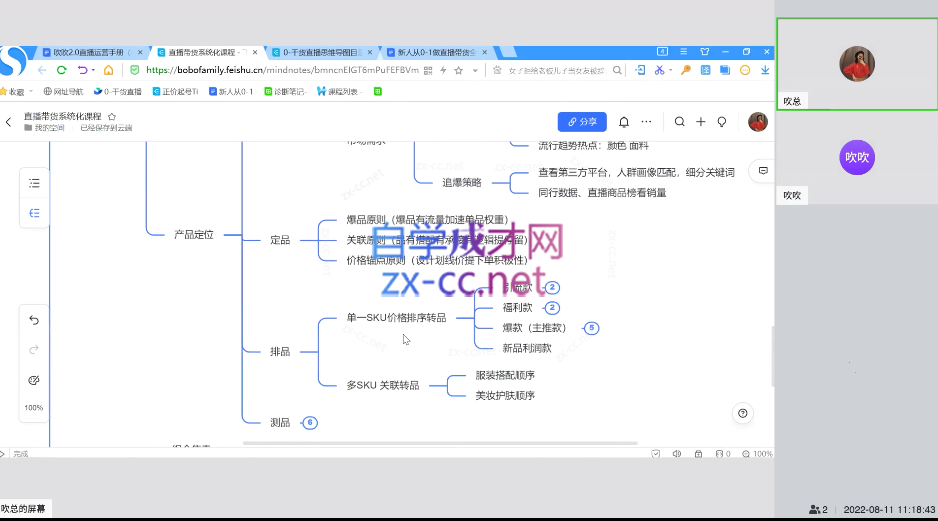Click the plus icon to create new

[x=701, y=122]
